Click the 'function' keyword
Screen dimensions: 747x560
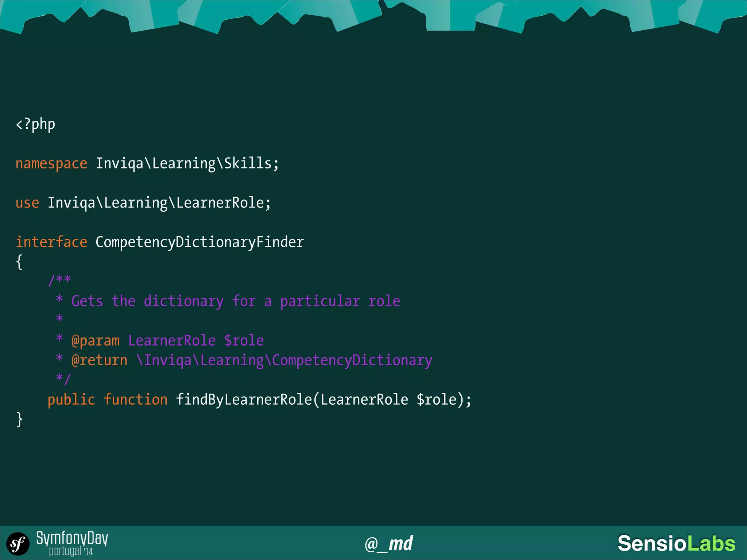click(x=136, y=399)
